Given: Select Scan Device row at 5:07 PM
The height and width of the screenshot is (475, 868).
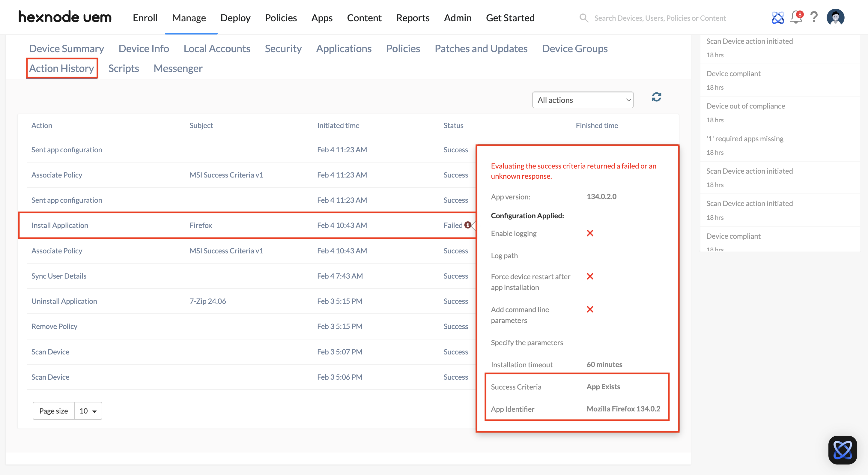Looking at the screenshot, I should tap(50, 352).
